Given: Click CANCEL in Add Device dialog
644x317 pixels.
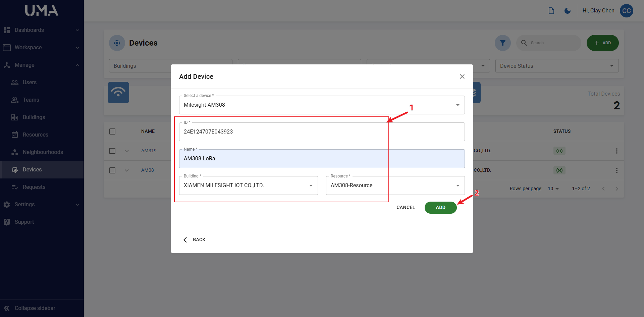Looking at the screenshot, I should click(x=406, y=208).
